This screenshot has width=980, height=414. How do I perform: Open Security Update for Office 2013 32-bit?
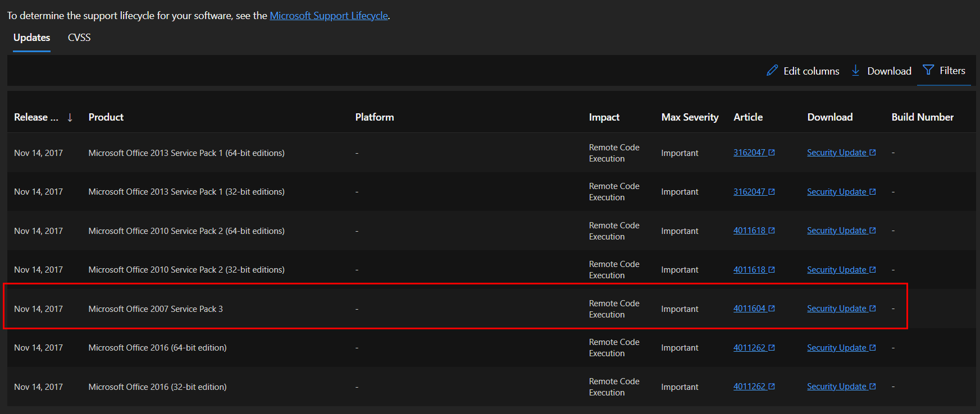(x=836, y=192)
